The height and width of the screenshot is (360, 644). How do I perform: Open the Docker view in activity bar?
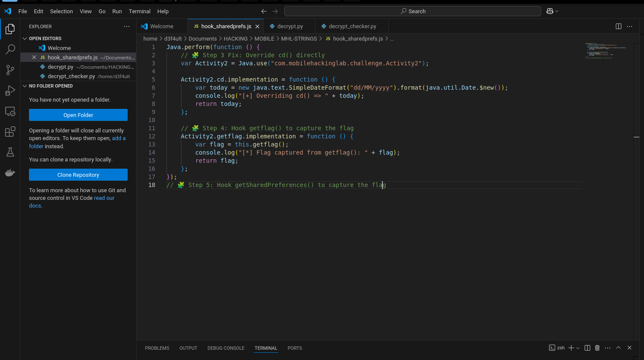(x=10, y=173)
